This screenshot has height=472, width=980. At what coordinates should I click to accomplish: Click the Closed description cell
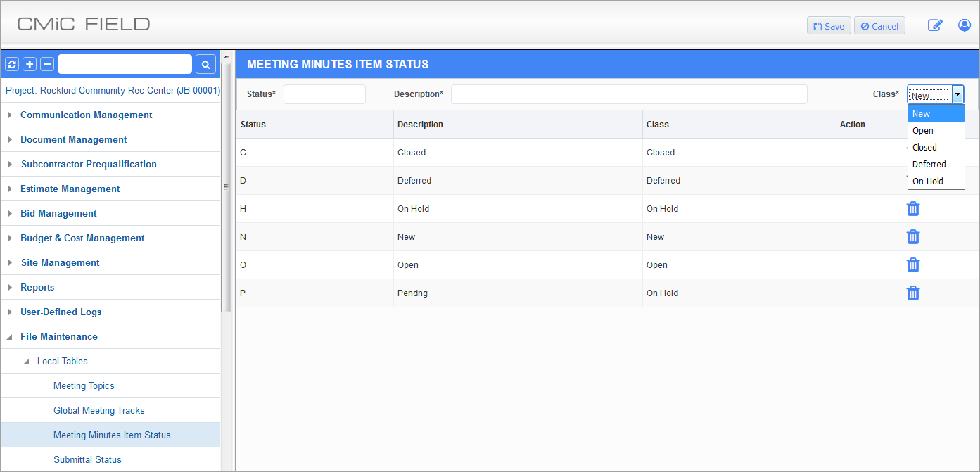[x=518, y=152]
